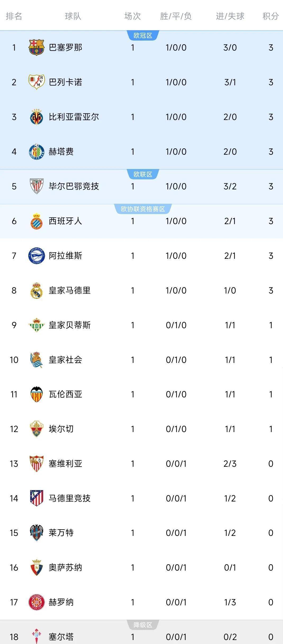Click the Valencia bat crest icon
The image size is (283, 644).
coord(36,394)
